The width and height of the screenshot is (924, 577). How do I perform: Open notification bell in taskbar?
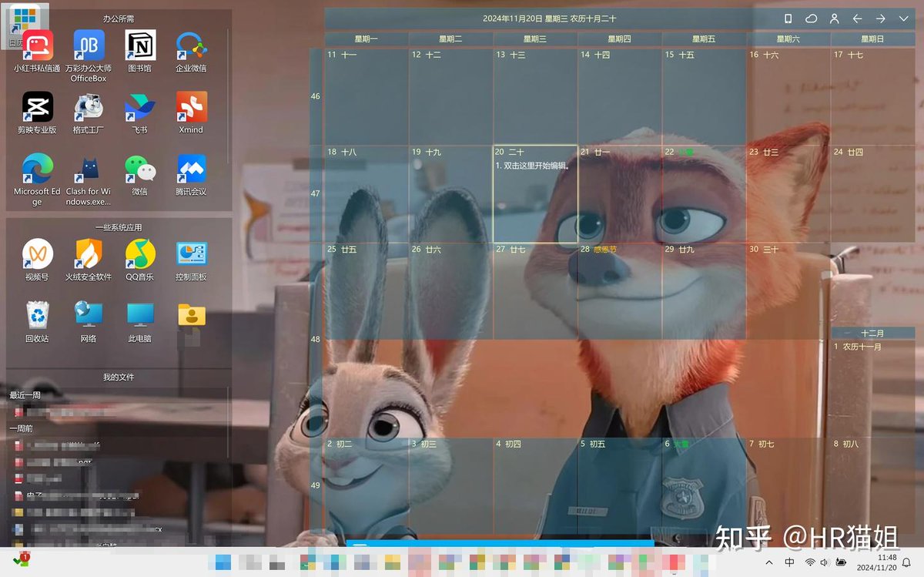coord(907,562)
